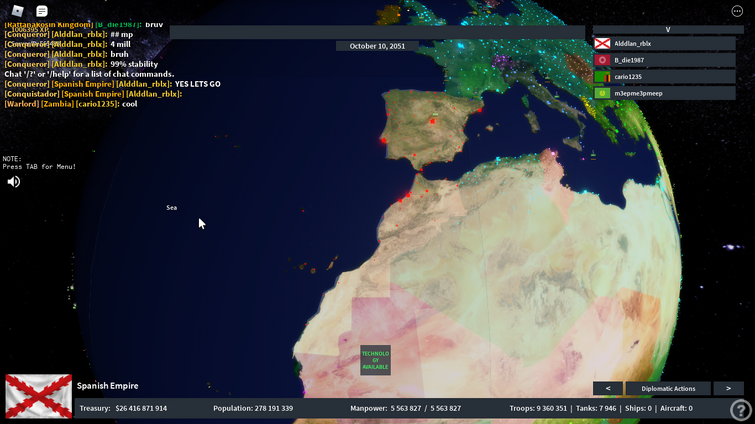Click the large red city dot in central Spain
755x424 pixels.
click(432, 121)
